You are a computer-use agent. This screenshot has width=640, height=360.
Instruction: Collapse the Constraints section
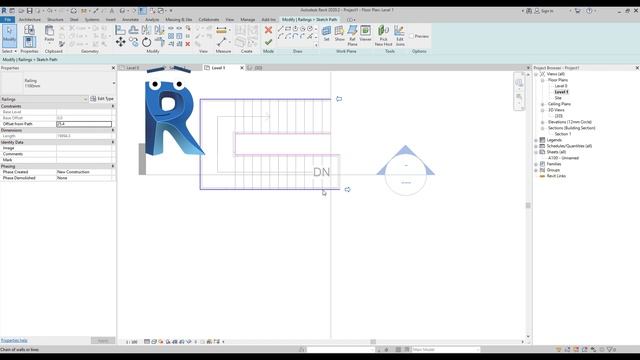113,106
